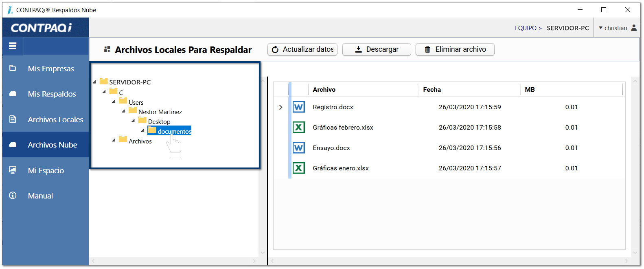Screen dimensions: 644x269
Task: Click the Manual info icon in sidebar
Action: 13,196
